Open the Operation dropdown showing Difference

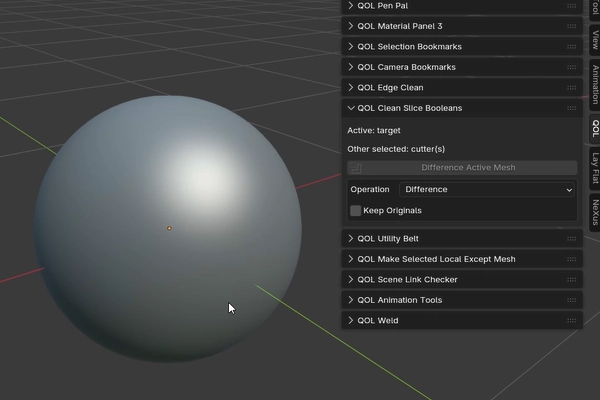tap(487, 189)
